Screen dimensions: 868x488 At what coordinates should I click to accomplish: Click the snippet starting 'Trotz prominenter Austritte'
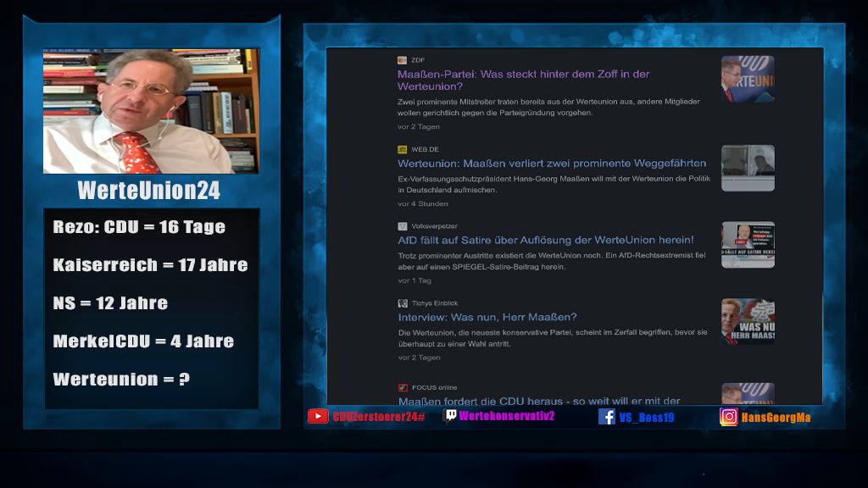click(x=551, y=261)
